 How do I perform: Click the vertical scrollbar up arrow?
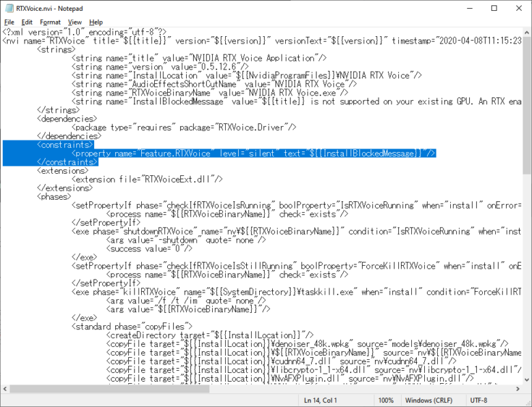pyautogui.click(x=527, y=33)
